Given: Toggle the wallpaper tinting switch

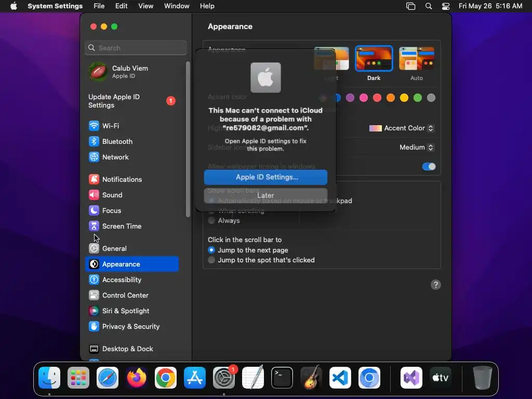Looking at the screenshot, I should point(429,167).
